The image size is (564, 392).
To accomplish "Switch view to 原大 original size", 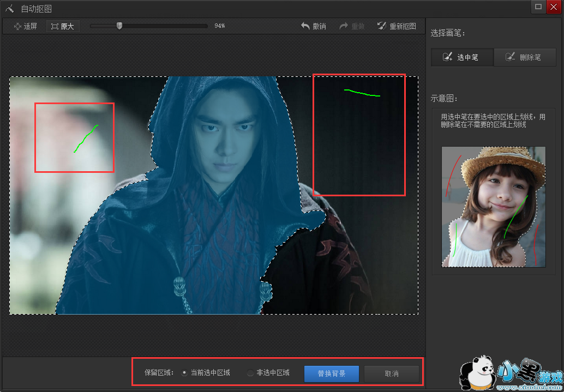I will tap(63, 26).
